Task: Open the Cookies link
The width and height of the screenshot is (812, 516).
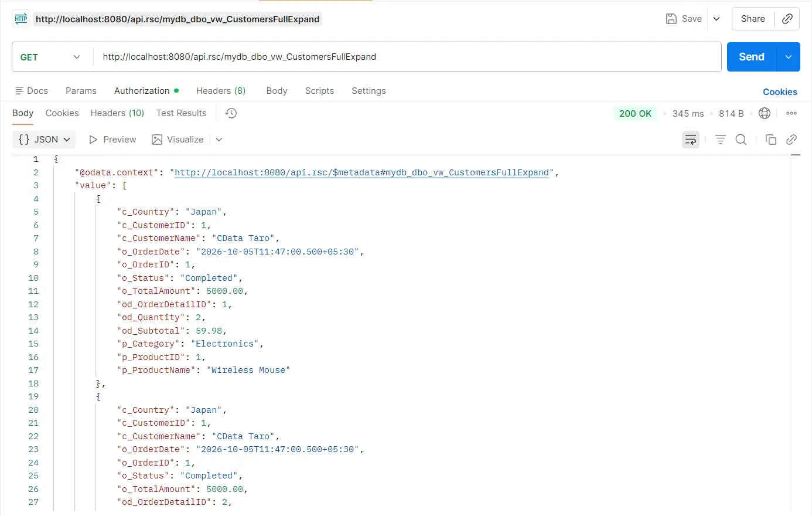Action: [x=780, y=92]
